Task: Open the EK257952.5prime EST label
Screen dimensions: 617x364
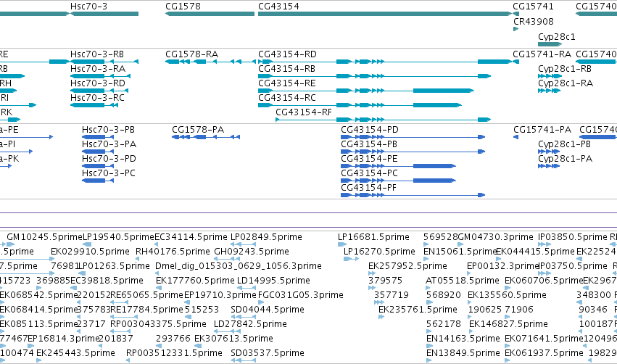Action: coord(407,266)
